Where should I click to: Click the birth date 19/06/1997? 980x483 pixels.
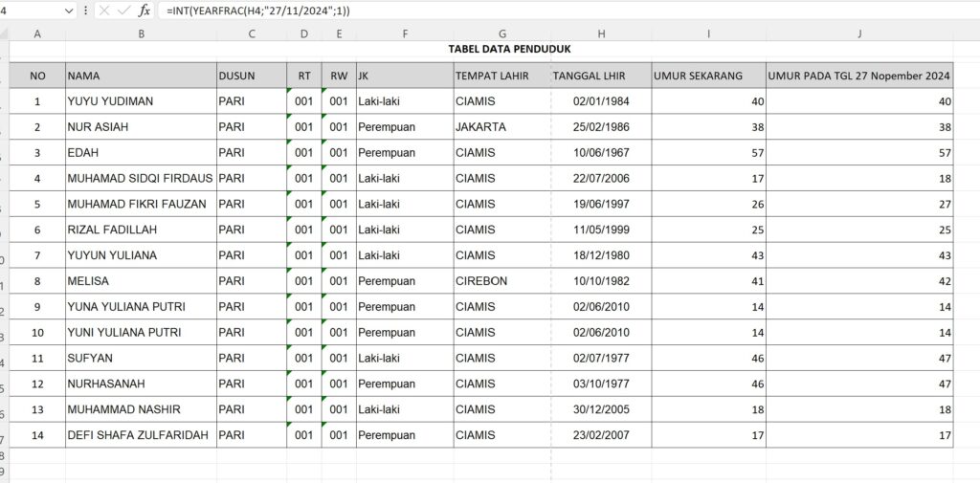601,204
